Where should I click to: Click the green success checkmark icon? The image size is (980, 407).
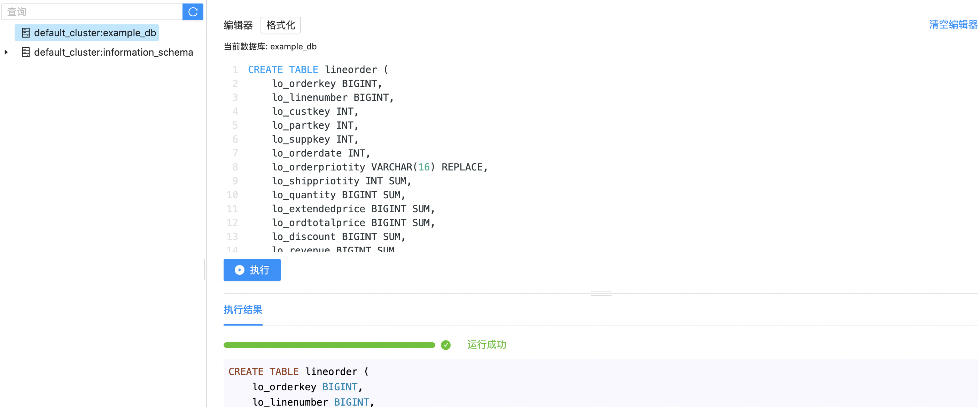click(x=445, y=345)
